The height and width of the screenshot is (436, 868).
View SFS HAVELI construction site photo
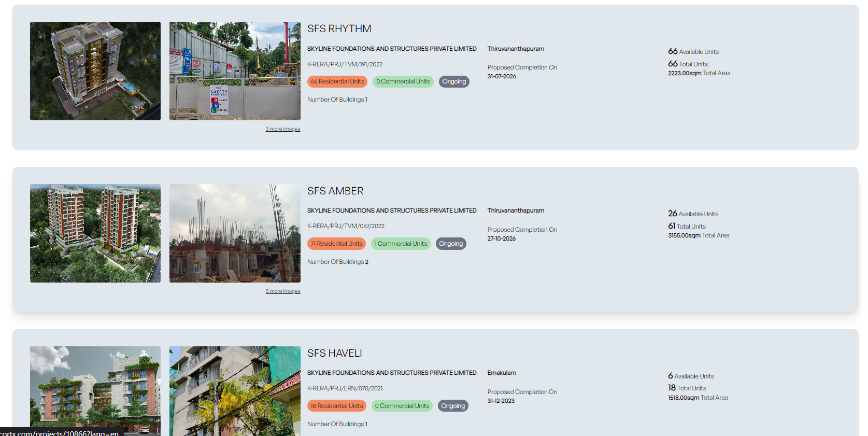(235, 391)
